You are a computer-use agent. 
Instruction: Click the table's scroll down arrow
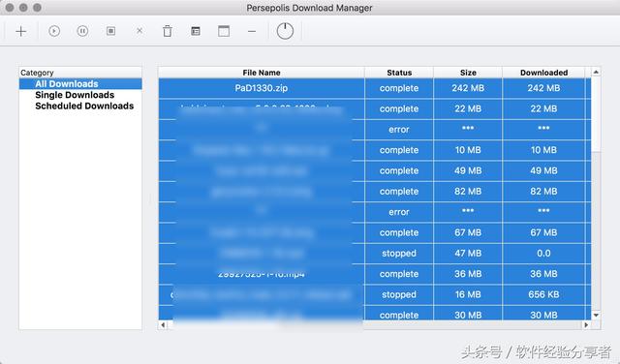596,315
